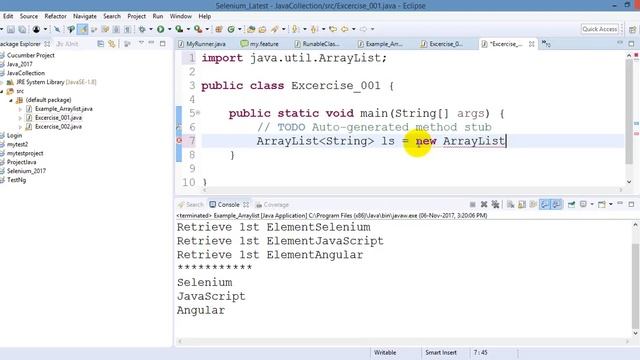Run the program with the green Run button

coord(161,29)
